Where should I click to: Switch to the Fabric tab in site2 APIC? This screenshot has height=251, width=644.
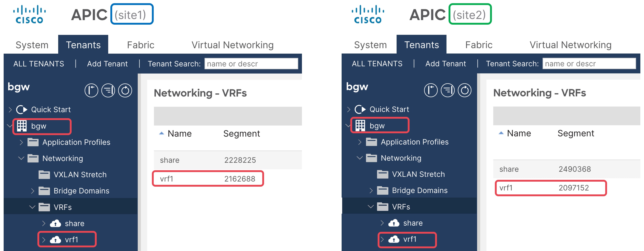tap(479, 45)
